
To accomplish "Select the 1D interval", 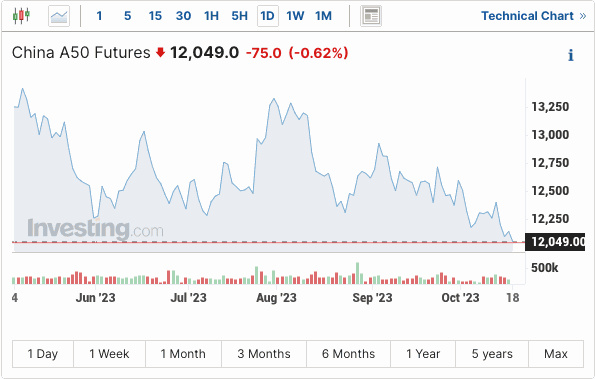I will (x=268, y=16).
